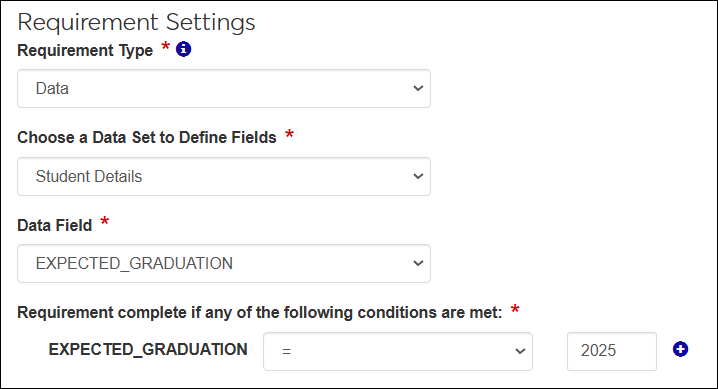718x389 pixels.
Task: Click the chevron in the Data Field dropdown
Action: 418,263
